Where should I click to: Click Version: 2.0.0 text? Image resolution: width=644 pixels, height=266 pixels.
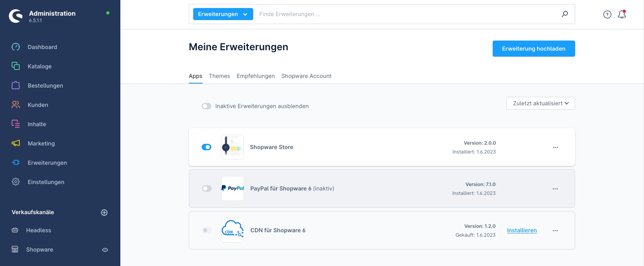coord(480,143)
